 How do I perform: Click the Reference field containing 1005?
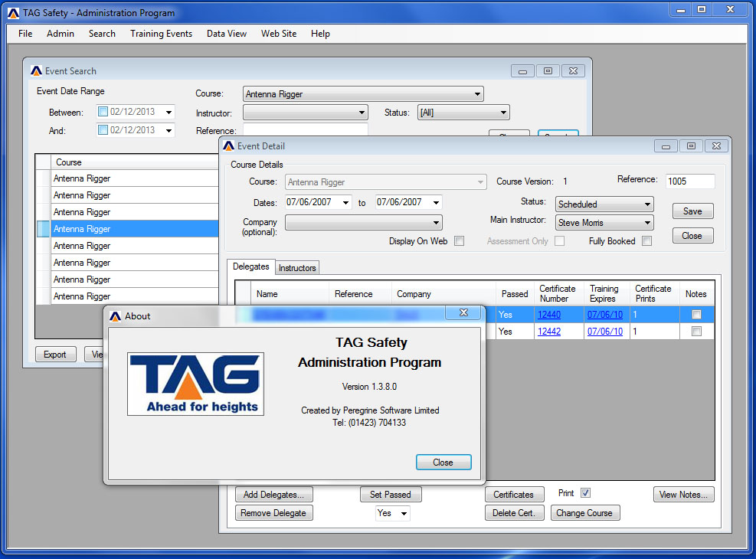point(690,181)
